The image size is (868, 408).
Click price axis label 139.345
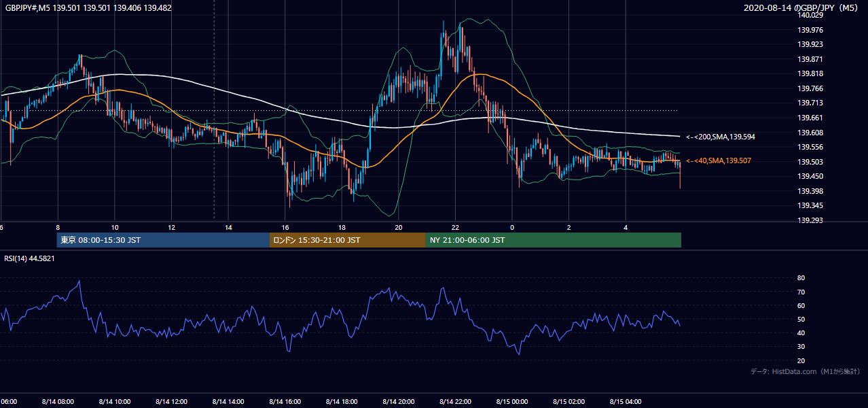coord(810,205)
